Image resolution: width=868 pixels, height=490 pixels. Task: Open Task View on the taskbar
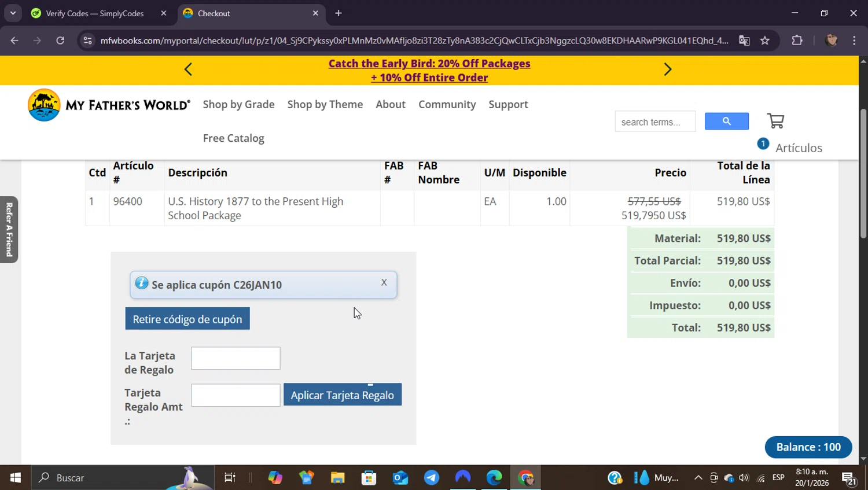[x=230, y=478]
